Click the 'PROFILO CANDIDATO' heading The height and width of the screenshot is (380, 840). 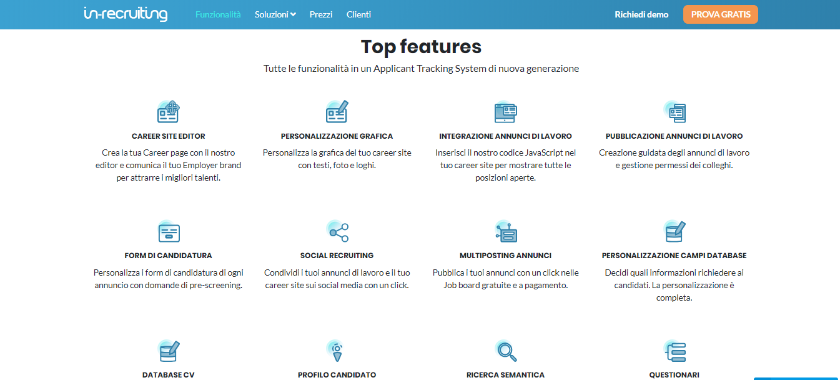[337, 375]
